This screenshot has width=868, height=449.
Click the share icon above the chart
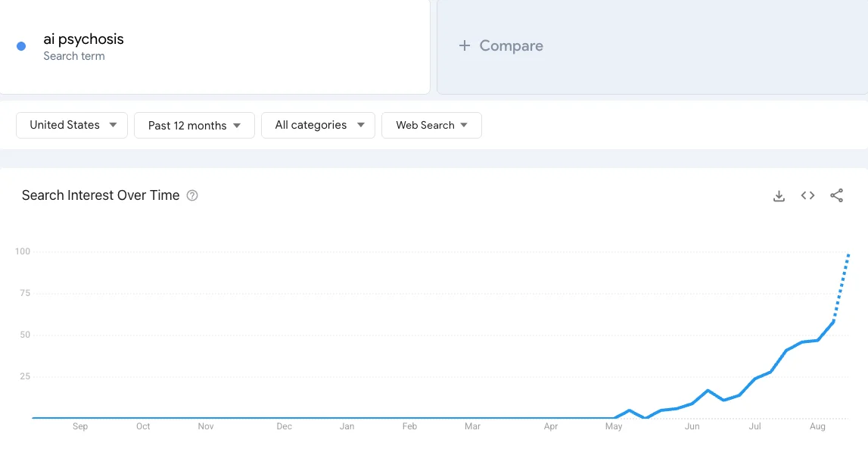tap(836, 195)
